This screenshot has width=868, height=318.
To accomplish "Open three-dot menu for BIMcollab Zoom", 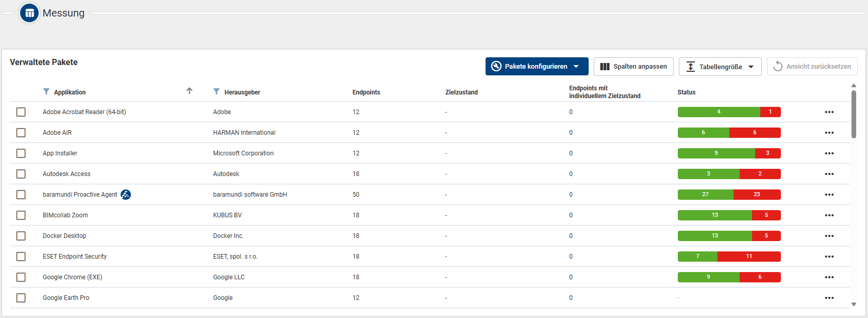I will [x=829, y=215].
